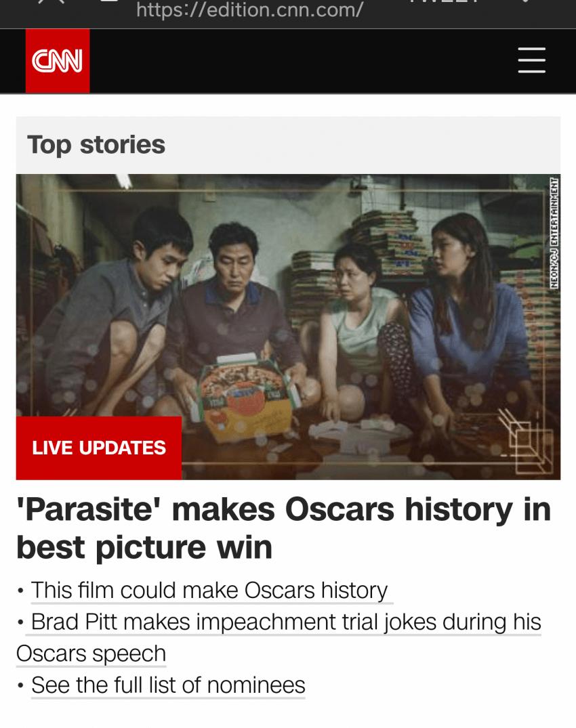Open headline 'Parasite' makes Oscars history
The height and width of the screenshot is (728, 576).
pos(283,528)
